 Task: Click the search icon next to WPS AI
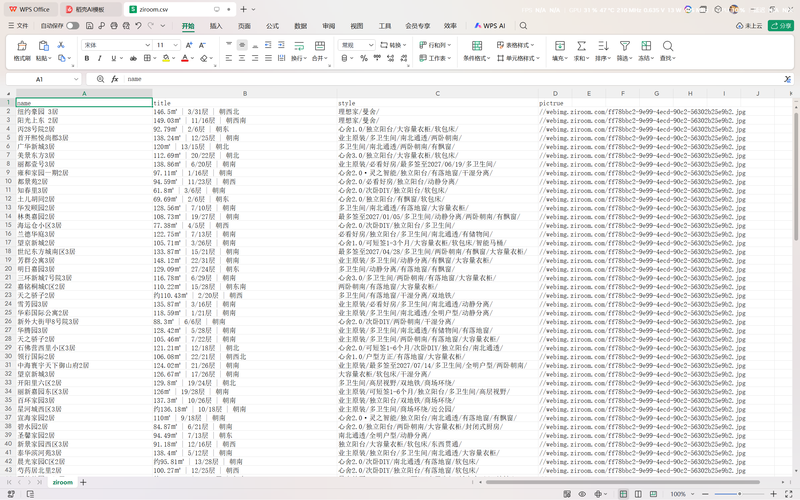tap(523, 26)
